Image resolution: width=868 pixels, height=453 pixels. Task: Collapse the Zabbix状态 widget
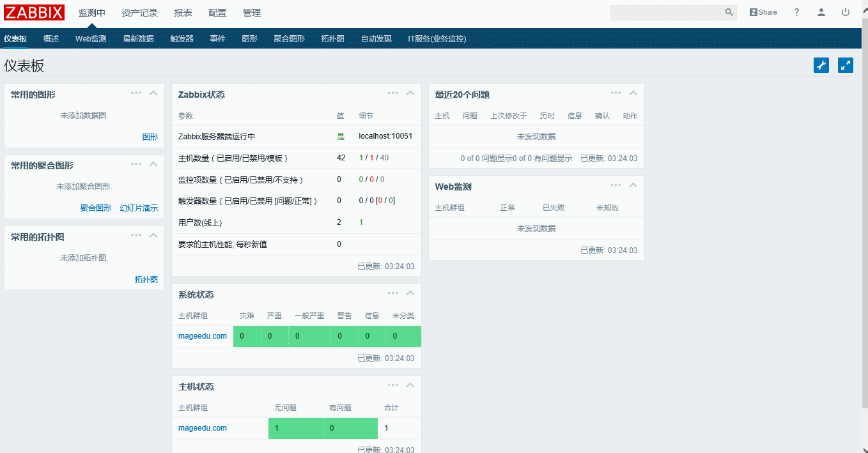pos(410,93)
